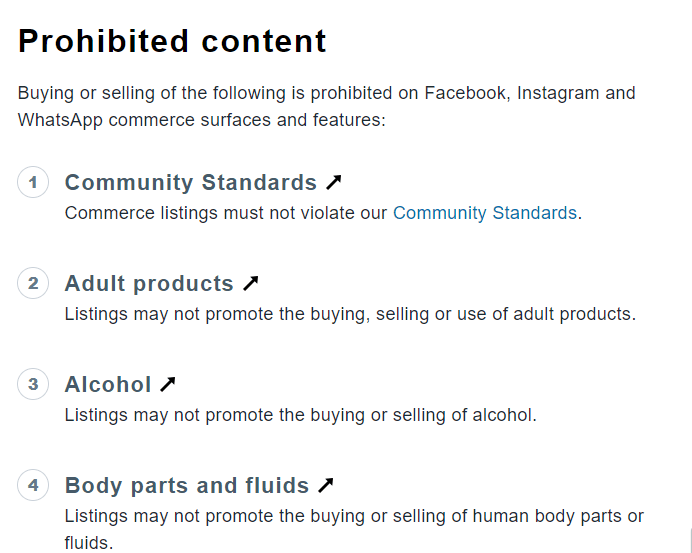692x553 pixels.
Task: Click the arrow icon next to Alcohol
Action: 168,384
